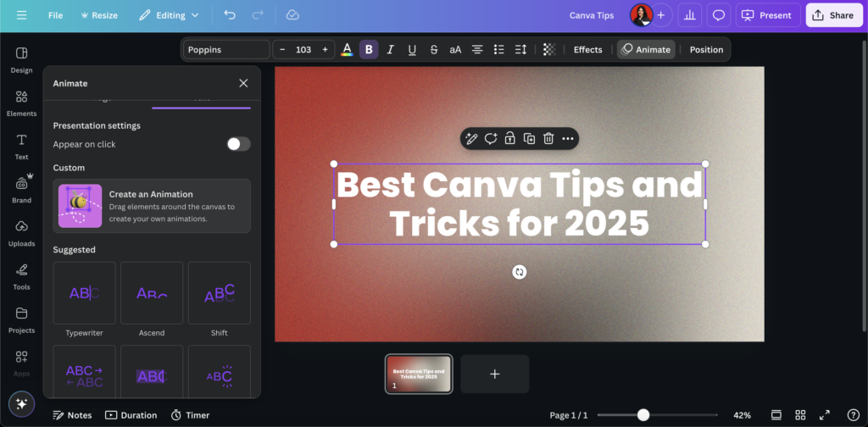Open Create an Animation custom card
The width and height of the screenshot is (868, 427).
(x=152, y=206)
